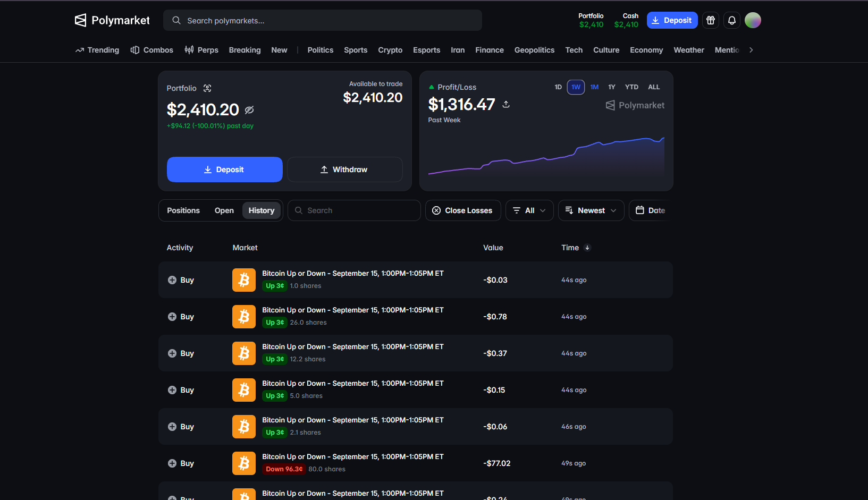Viewport: 868px width, 500px height.
Task: Open the Perps section
Action: (x=201, y=50)
